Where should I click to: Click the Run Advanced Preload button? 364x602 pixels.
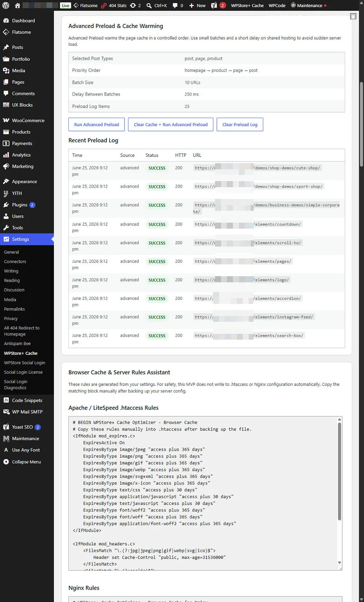click(96, 125)
